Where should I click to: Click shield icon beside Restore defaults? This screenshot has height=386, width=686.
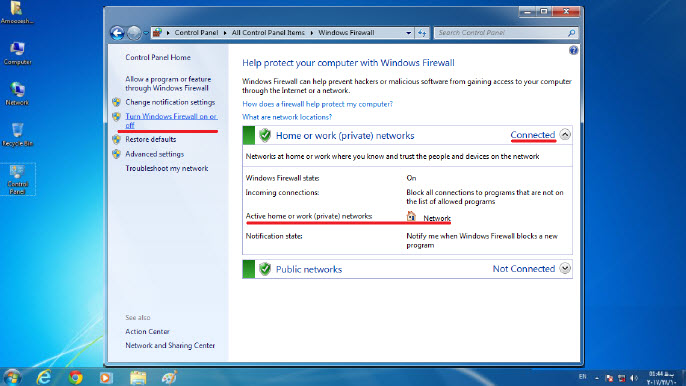pos(116,139)
